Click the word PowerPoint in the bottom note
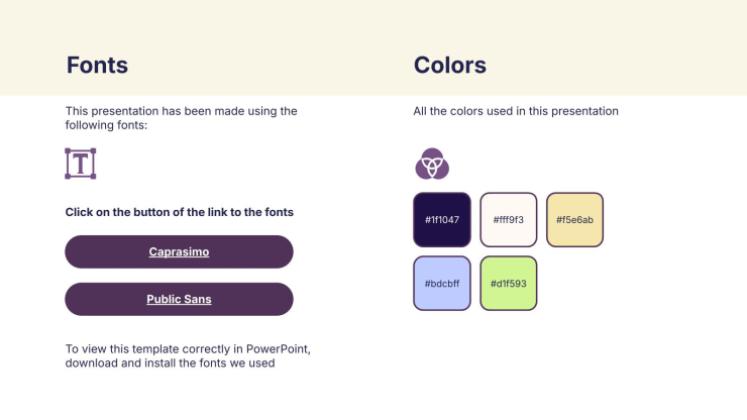Viewport: 747px width, 420px height. pos(281,349)
